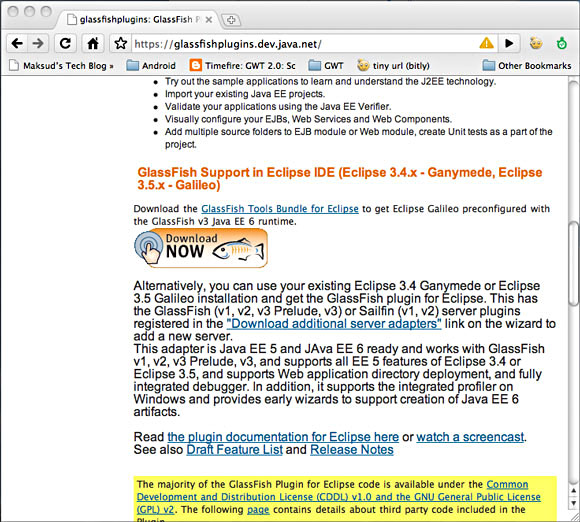This screenshot has width=580, height=522.
Task: Click the URL address field
Action: pos(303,44)
